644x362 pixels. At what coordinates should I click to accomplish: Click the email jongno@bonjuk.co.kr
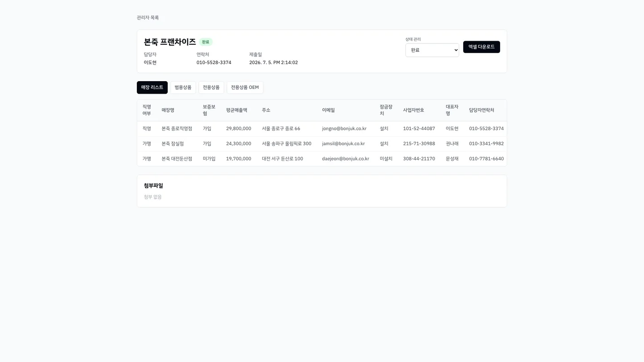[x=344, y=129]
